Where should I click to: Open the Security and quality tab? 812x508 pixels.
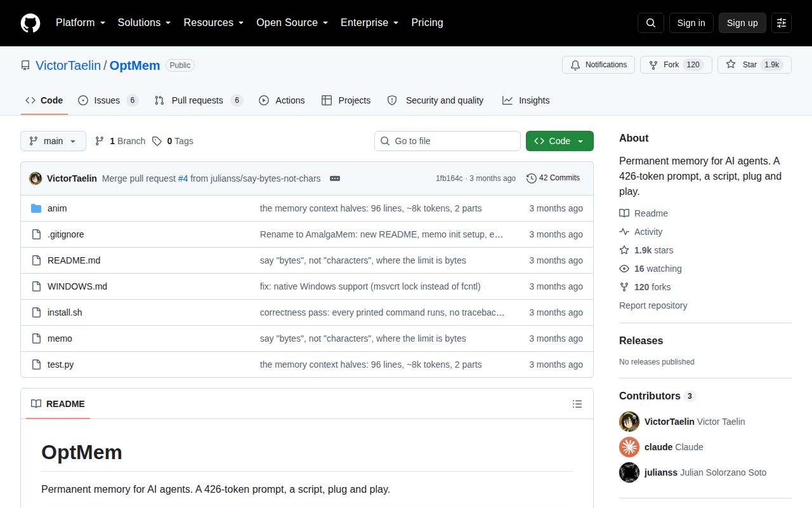(x=435, y=100)
